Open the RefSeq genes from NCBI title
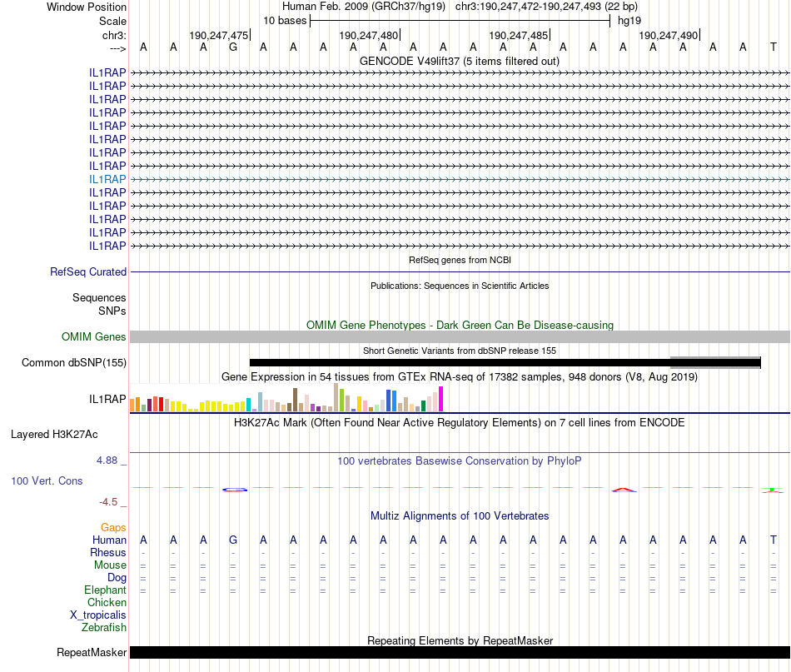791x672 pixels. 460,260
